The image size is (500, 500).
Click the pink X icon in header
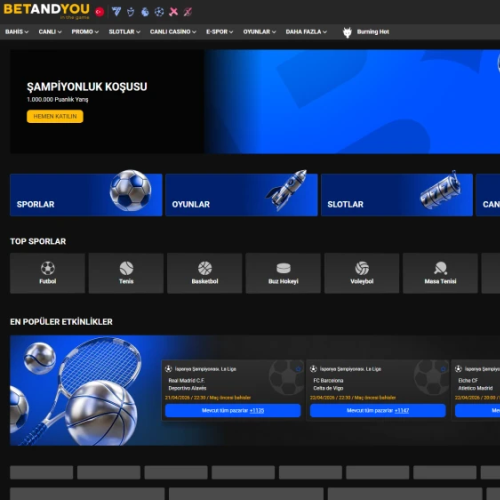click(174, 12)
